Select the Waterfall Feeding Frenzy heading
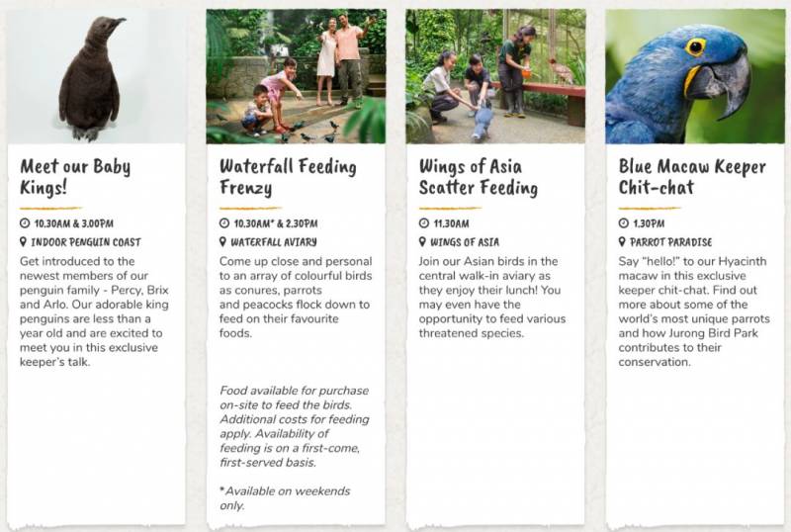This screenshot has width=791, height=532. (288, 177)
